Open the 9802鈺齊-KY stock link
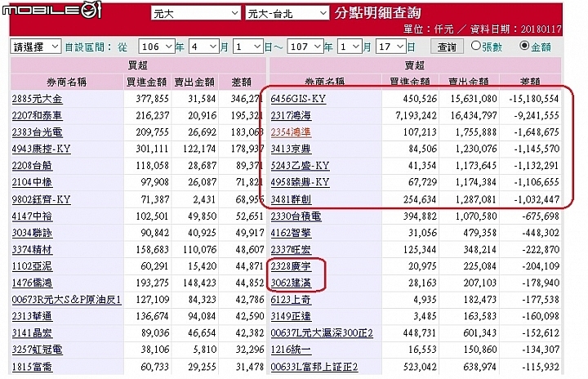This screenshot has height=379, width=588. (42, 199)
